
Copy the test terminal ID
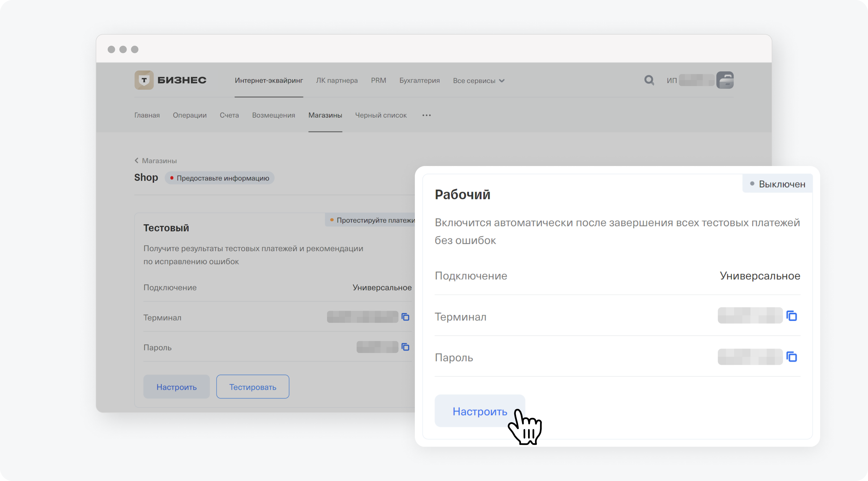click(405, 317)
